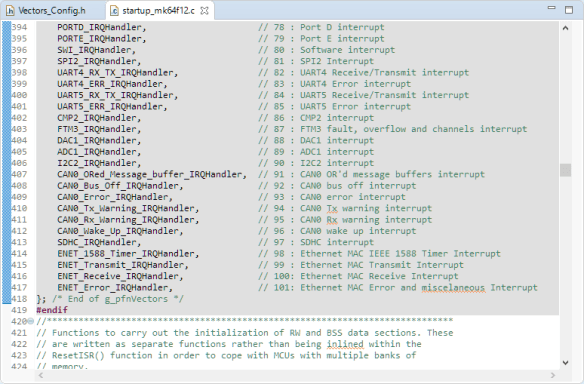Select the startup_mk64f12.c editor tab
584x384 pixels.
[158, 10]
